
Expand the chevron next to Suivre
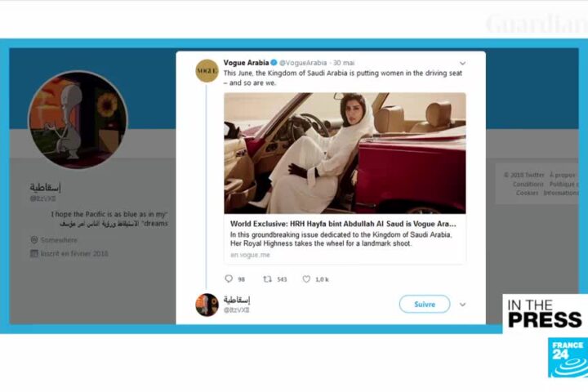click(x=463, y=305)
